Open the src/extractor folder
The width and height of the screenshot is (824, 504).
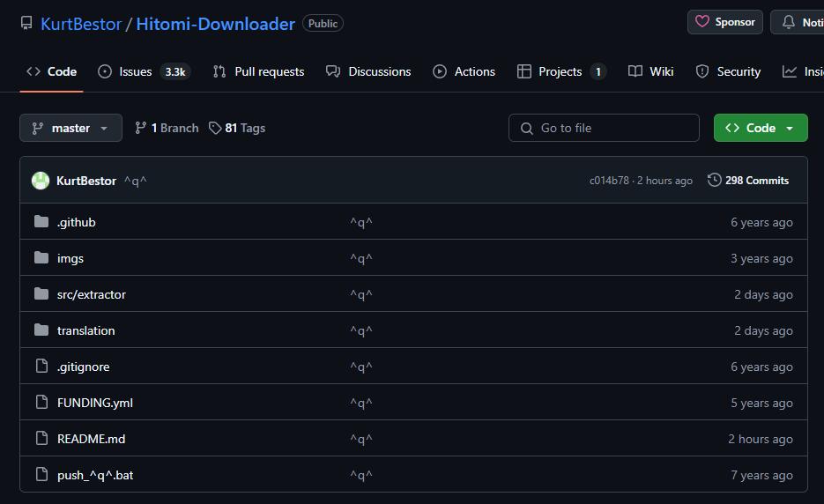tap(92, 294)
